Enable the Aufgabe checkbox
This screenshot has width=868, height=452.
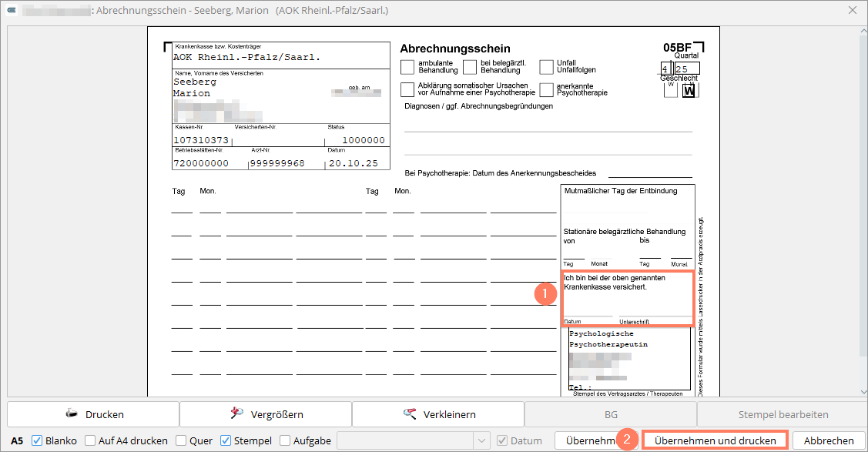[x=285, y=440]
